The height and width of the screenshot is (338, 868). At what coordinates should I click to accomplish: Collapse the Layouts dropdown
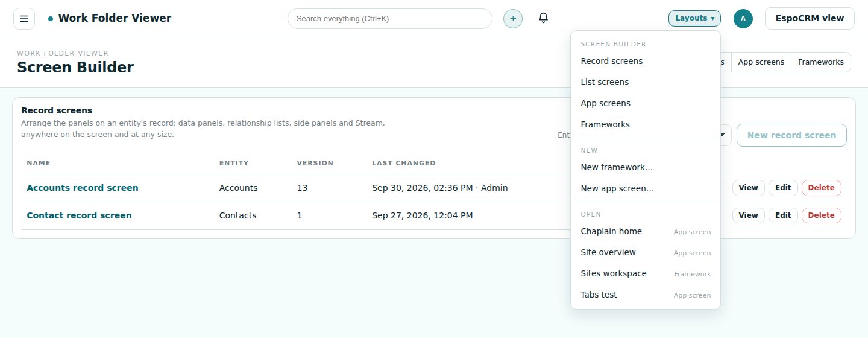click(694, 18)
